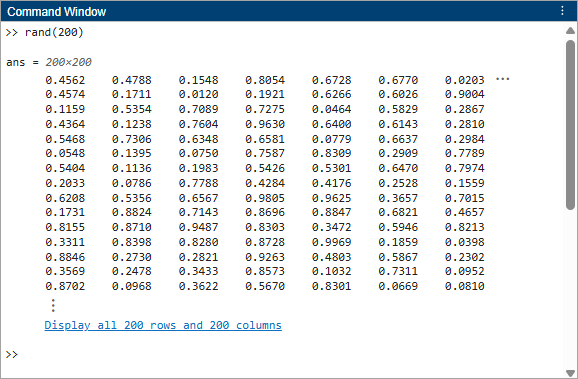Select the value 0.7311
The height and width of the screenshot is (379, 578).
pos(398,271)
